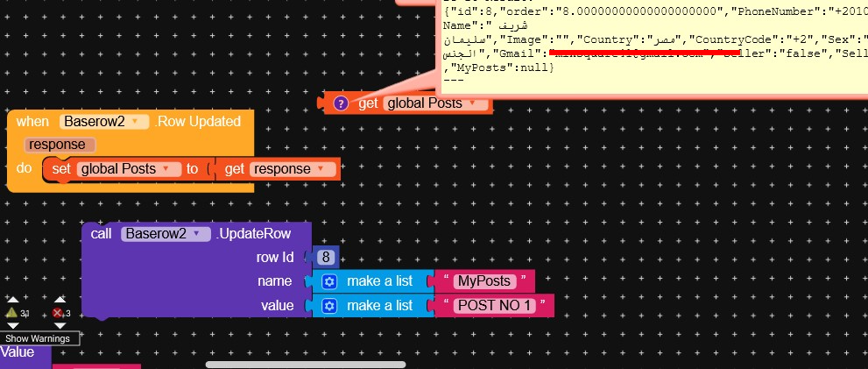This screenshot has width=868, height=369.
Task: Go to previous error using up arrow
Action: (59, 300)
